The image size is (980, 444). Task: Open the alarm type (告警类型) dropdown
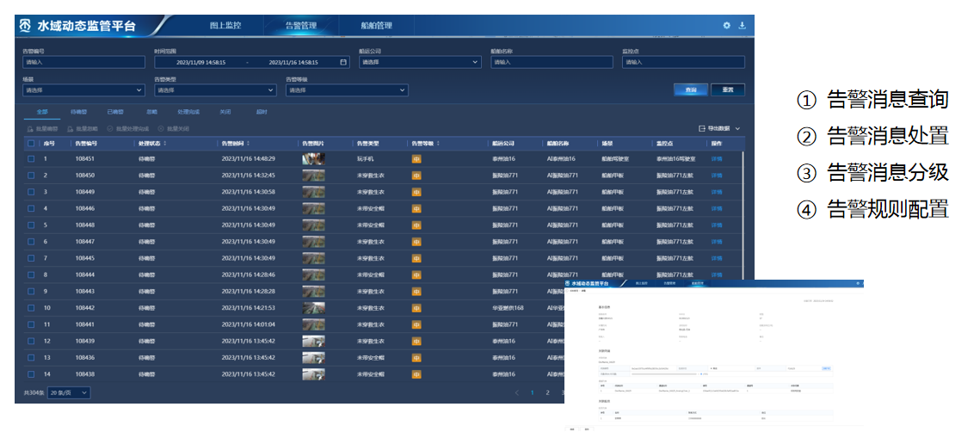point(215,89)
